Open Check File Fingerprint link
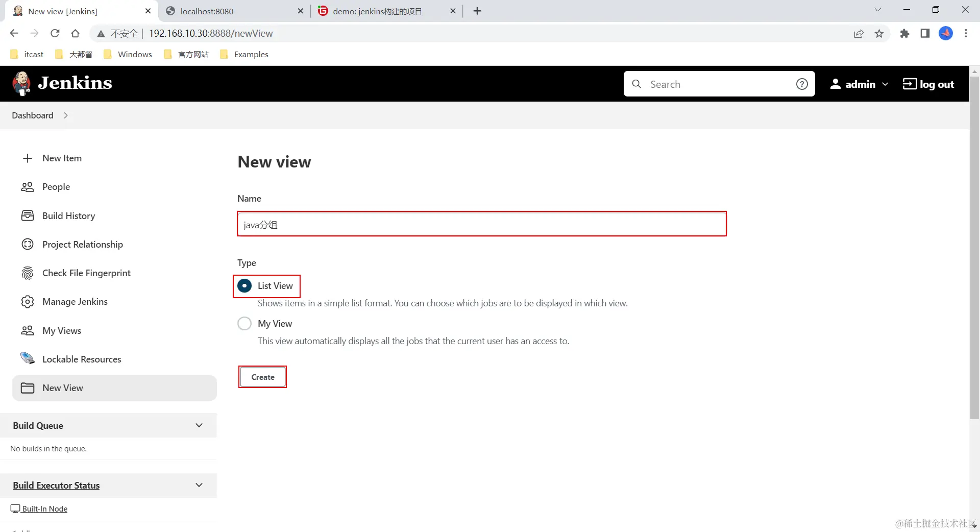The width and height of the screenshot is (980, 532). tap(86, 273)
